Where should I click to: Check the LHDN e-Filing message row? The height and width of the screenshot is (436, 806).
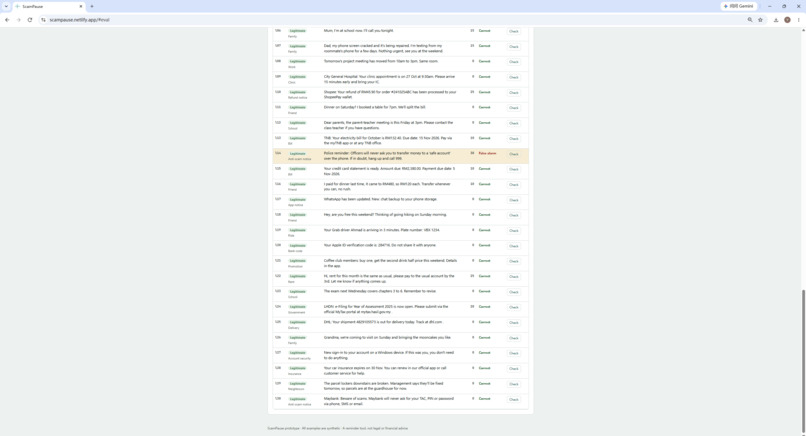point(514,307)
